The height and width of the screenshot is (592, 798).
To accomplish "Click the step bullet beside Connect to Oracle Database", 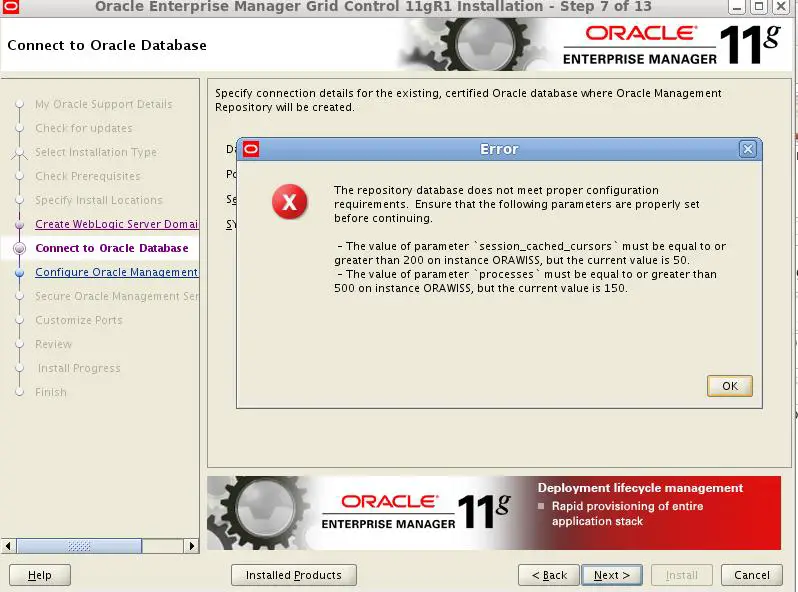I will tap(19, 248).
